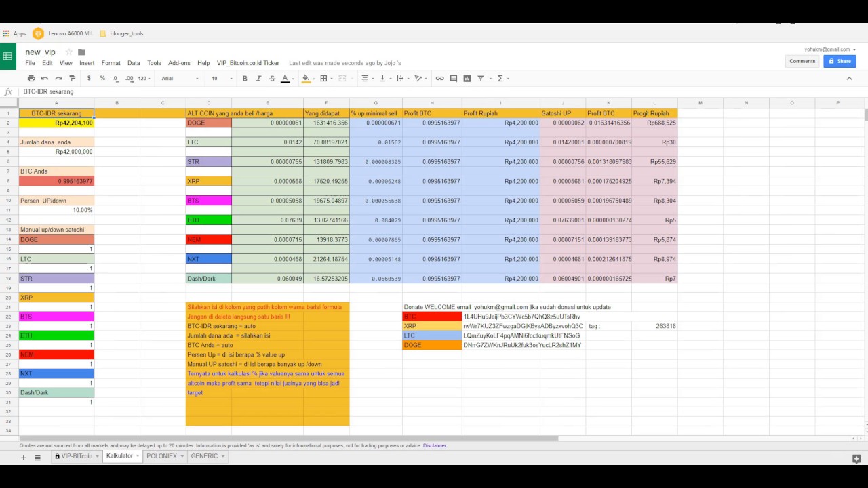The height and width of the screenshot is (488, 868).
Task: Open the text color picker
Action: pyautogui.click(x=285, y=79)
